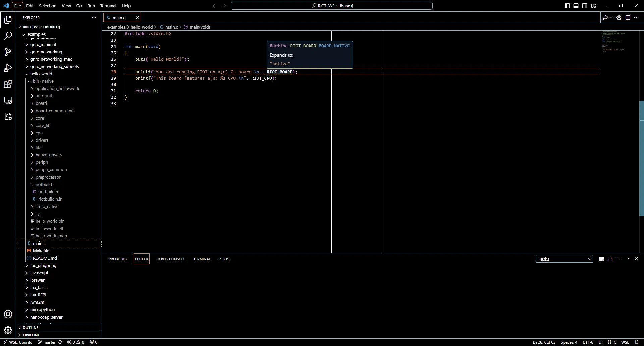Open the Terminal menu

109,6
